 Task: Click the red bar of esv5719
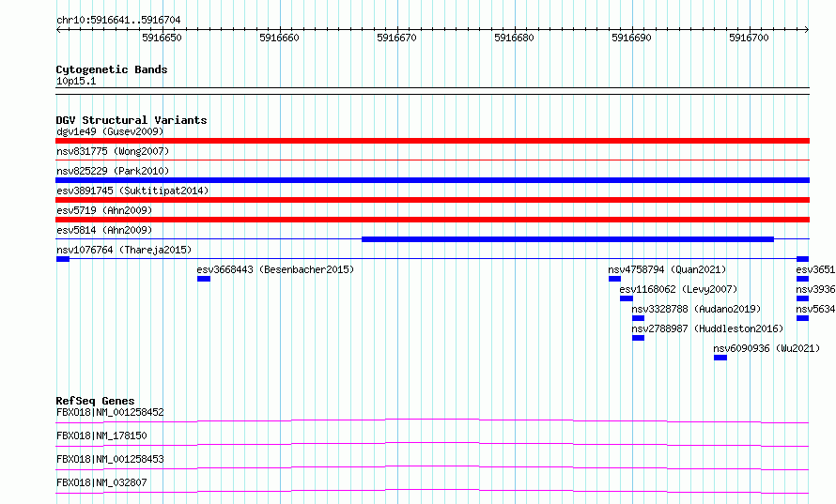[432, 220]
